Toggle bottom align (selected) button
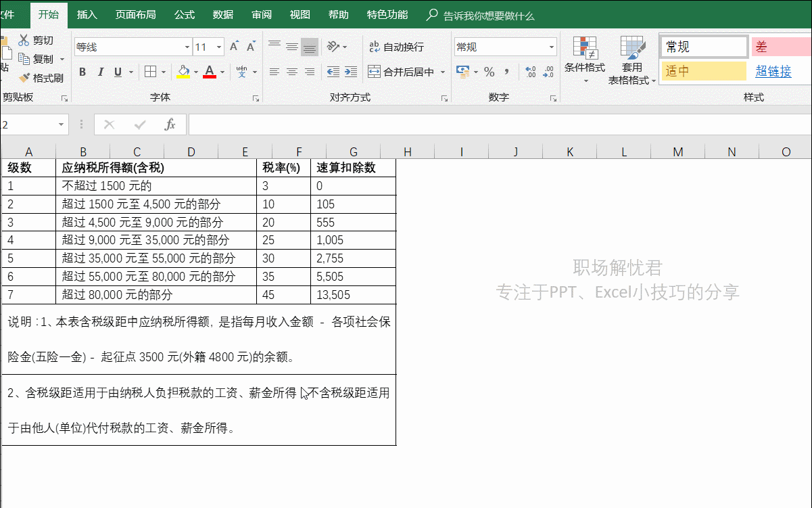This screenshot has height=508, width=812. (x=310, y=47)
